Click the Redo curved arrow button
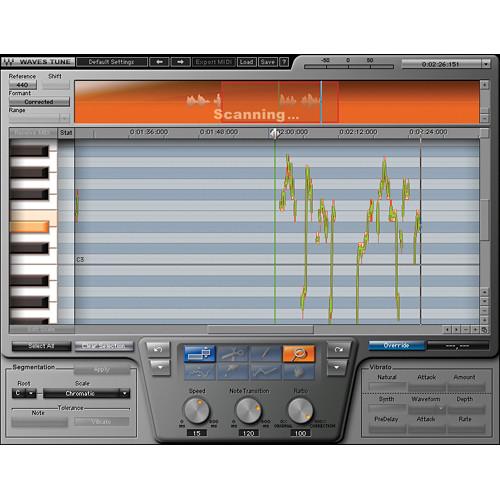 point(338,349)
